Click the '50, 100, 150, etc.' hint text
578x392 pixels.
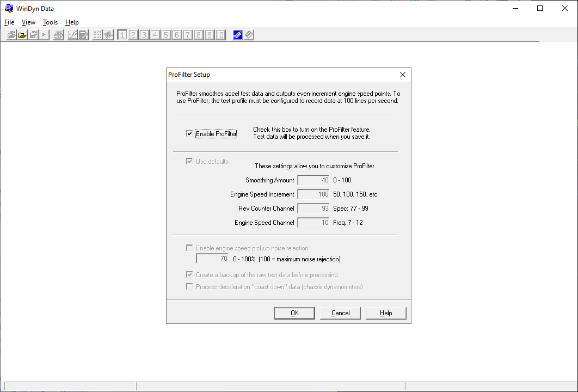point(356,194)
